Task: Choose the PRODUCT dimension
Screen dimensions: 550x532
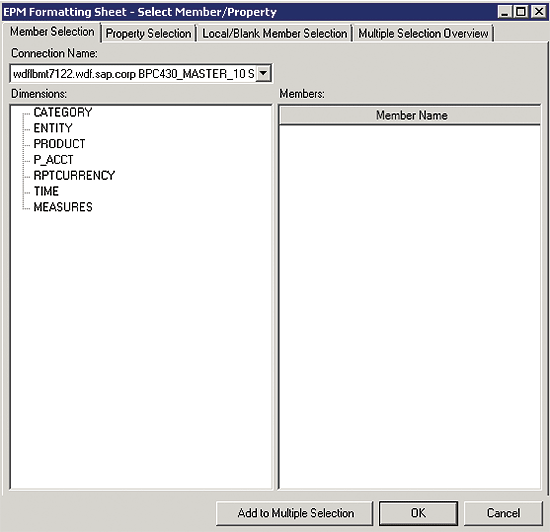Action: pos(59,144)
